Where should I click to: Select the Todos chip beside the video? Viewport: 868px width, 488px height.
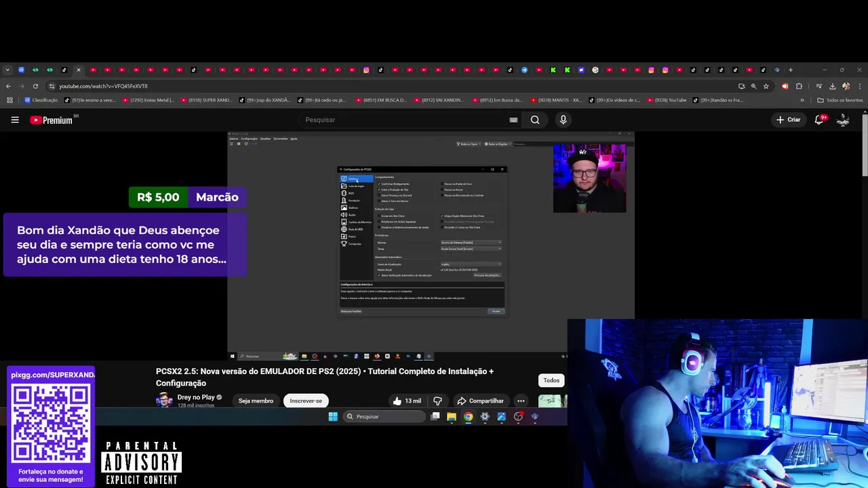[551, 380]
